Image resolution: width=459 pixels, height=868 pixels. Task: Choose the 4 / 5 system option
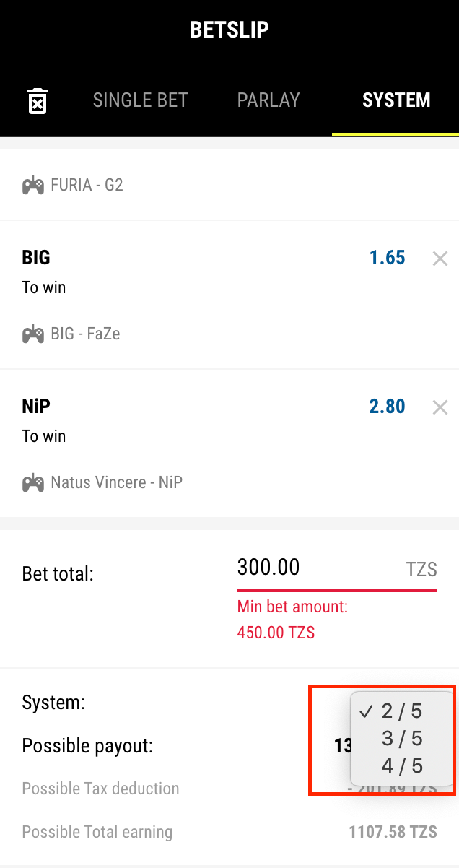coord(401,765)
